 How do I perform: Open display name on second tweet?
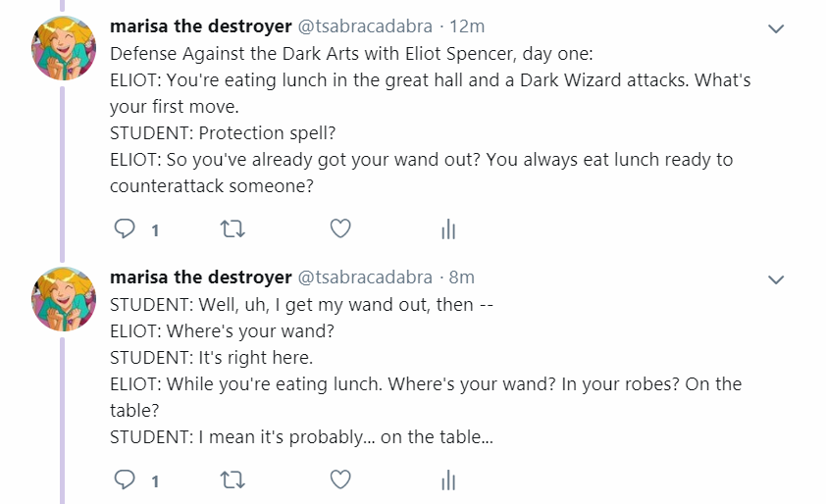click(201, 277)
